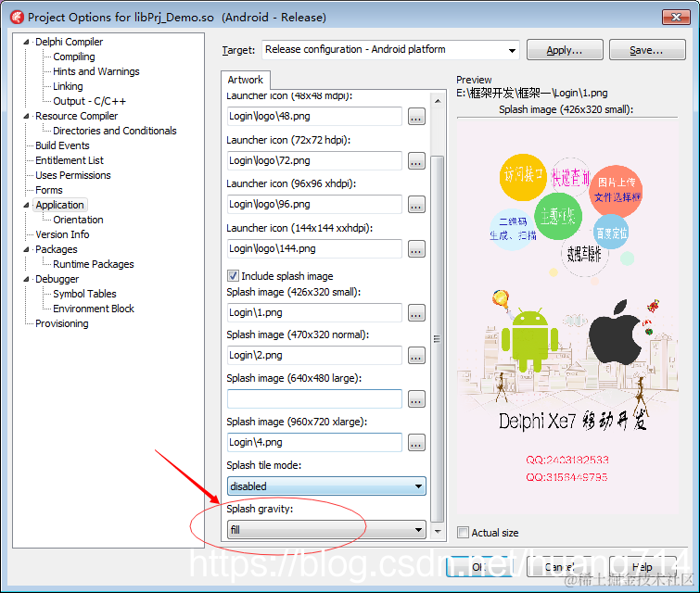The width and height of the screenshot is (700, 593).
Task: Click the Save... button
Action: tap(647, 50)
